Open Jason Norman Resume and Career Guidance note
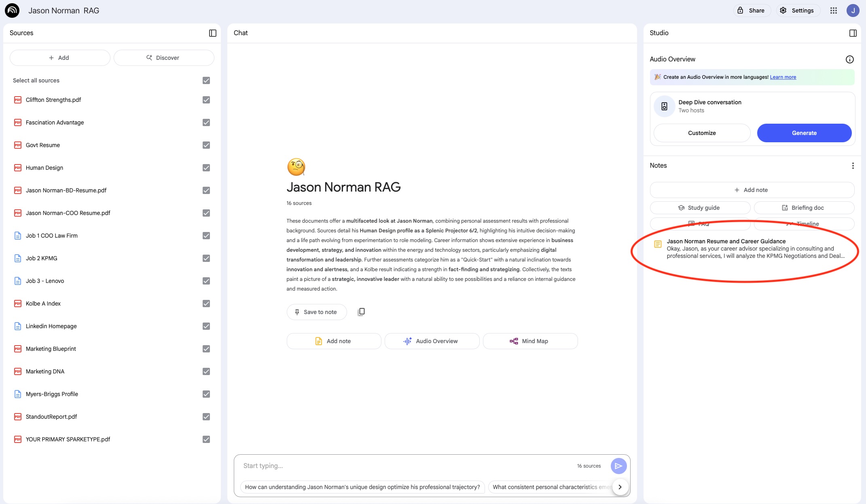Viewport: 866px width, 504px height. coord(752,249)
